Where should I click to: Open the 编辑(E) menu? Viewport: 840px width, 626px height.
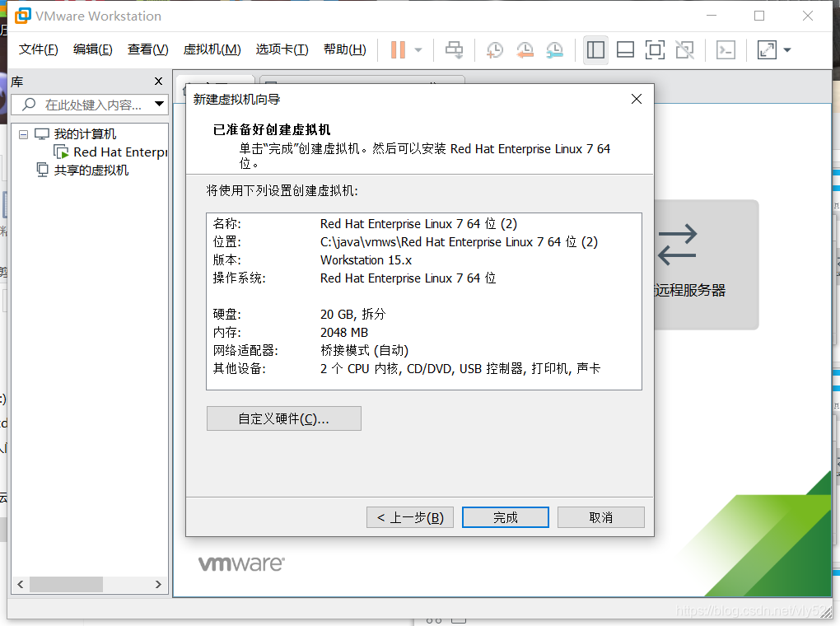coord(93,49)
